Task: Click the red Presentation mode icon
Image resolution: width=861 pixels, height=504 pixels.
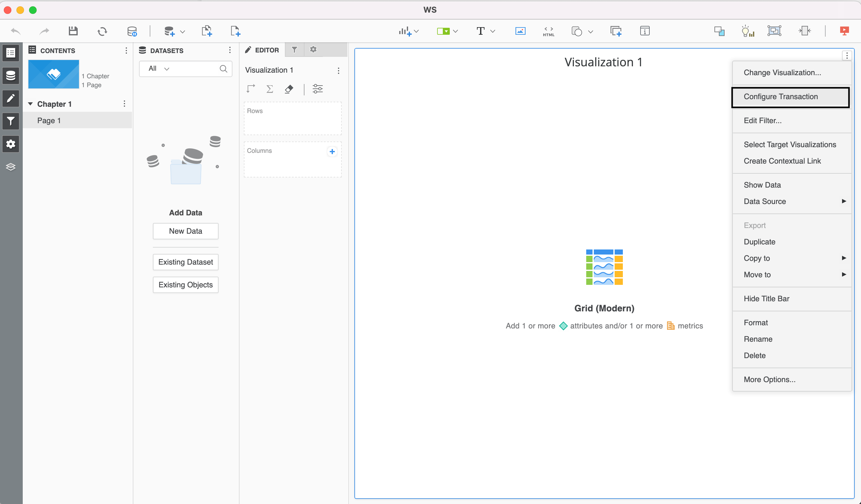Action: click(844, 31)
